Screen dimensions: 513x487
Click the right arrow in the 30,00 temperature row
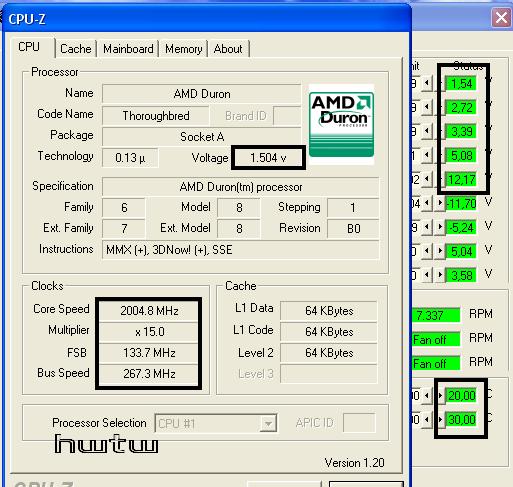coord(440,420)
